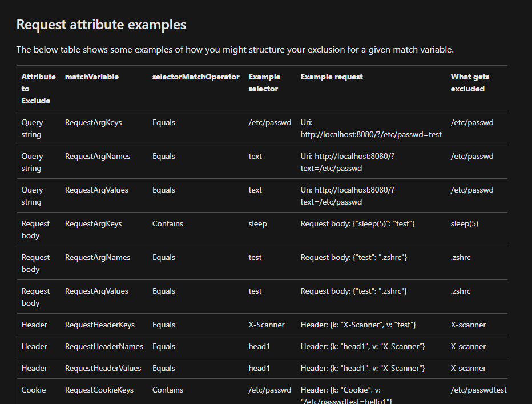Click '/etc/passwd' selector in RequestArgKeys Equals row
This screenshot has height=404, width=532.
[270, 122]
